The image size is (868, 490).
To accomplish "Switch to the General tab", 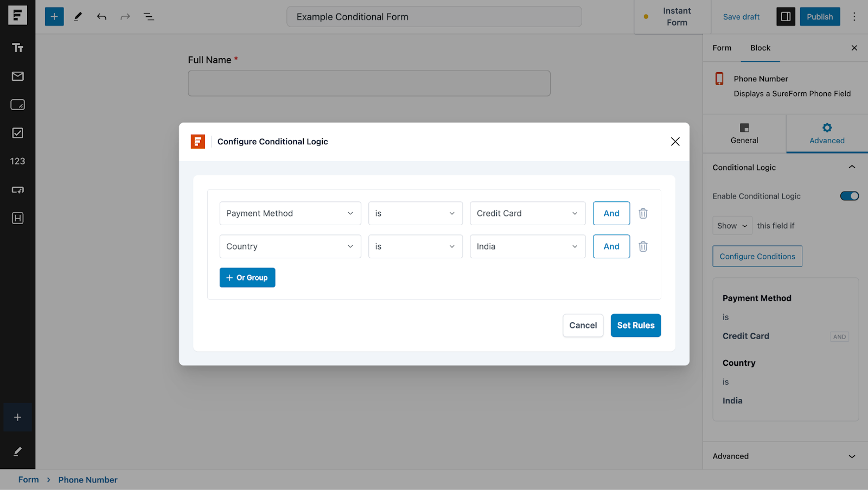I will [744, 133].
